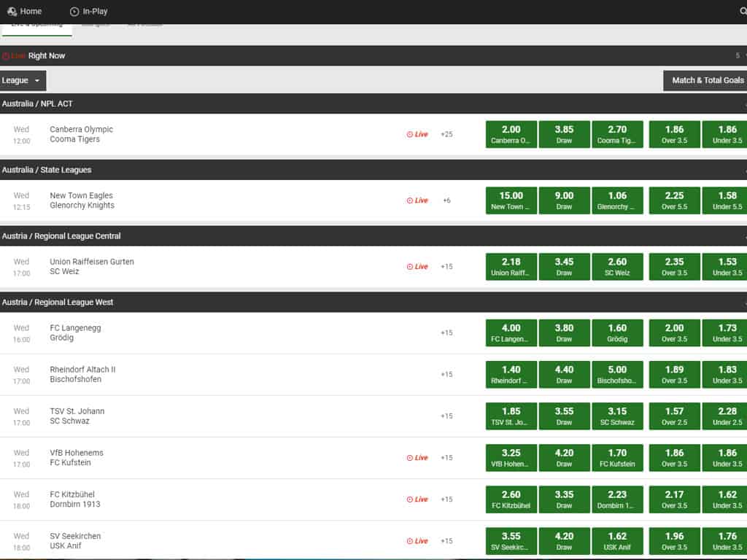Screen dimensions: 747x560
Task: Bet on FC Kitzbühel at 2.60
Action: (511, 499)
